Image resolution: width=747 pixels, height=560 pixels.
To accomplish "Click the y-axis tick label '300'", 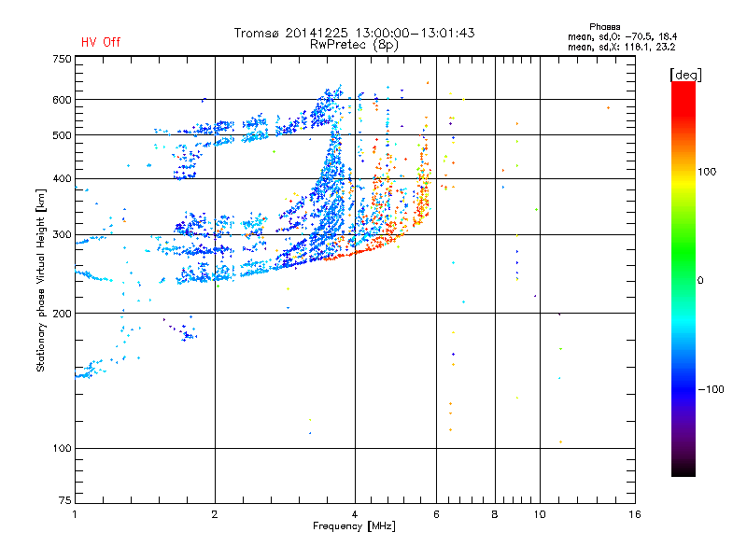I will [x=62, y=235].
